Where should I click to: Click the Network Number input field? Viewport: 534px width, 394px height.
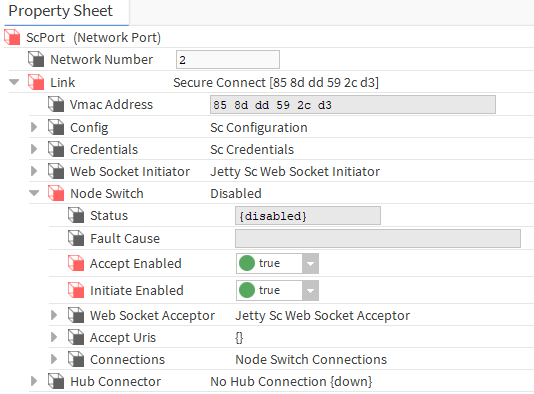(x=228, y=60)
